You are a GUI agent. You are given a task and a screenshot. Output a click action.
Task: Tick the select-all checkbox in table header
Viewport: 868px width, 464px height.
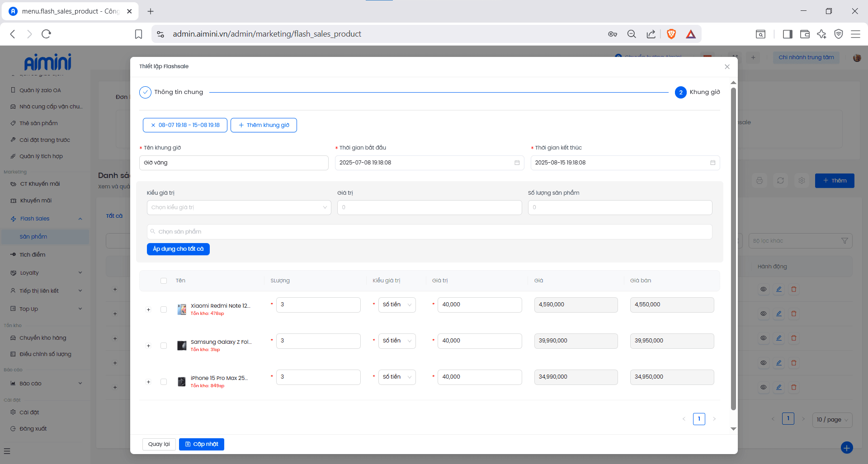pyautogui.click(x=164, y=281)
